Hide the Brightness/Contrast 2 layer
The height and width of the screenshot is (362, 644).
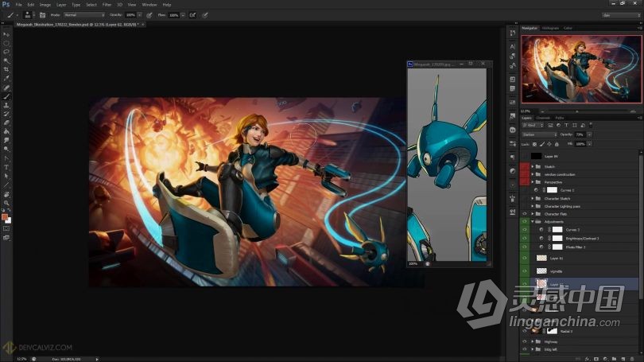[525, 239]
